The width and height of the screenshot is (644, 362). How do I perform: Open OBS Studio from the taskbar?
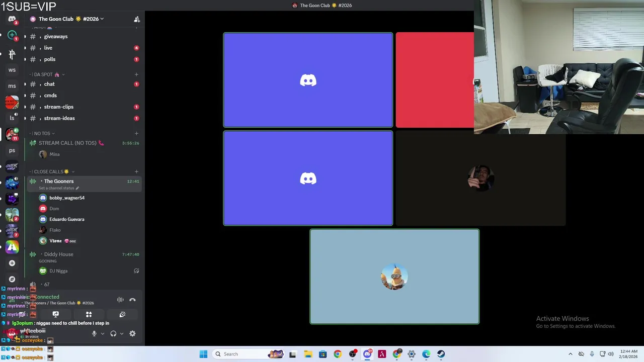pyautogui.click(x=352, y=354)
